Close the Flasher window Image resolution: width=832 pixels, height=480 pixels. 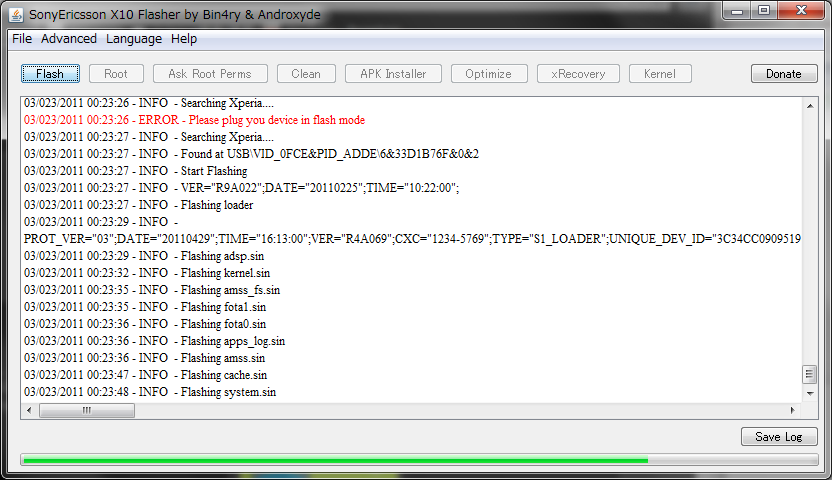(801, 11)
